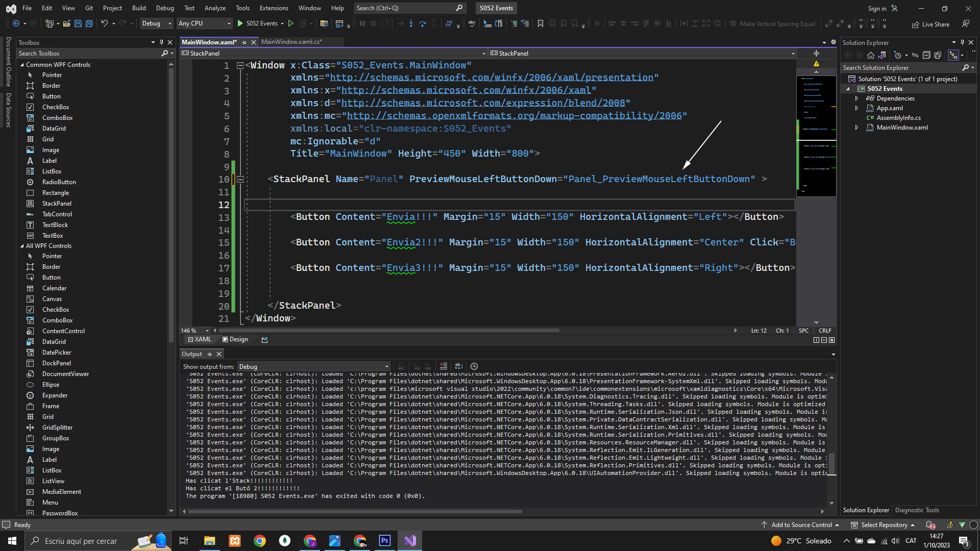Open the Analyze menu
This screenshot has height=551, width=980.
tap(215, 8)
